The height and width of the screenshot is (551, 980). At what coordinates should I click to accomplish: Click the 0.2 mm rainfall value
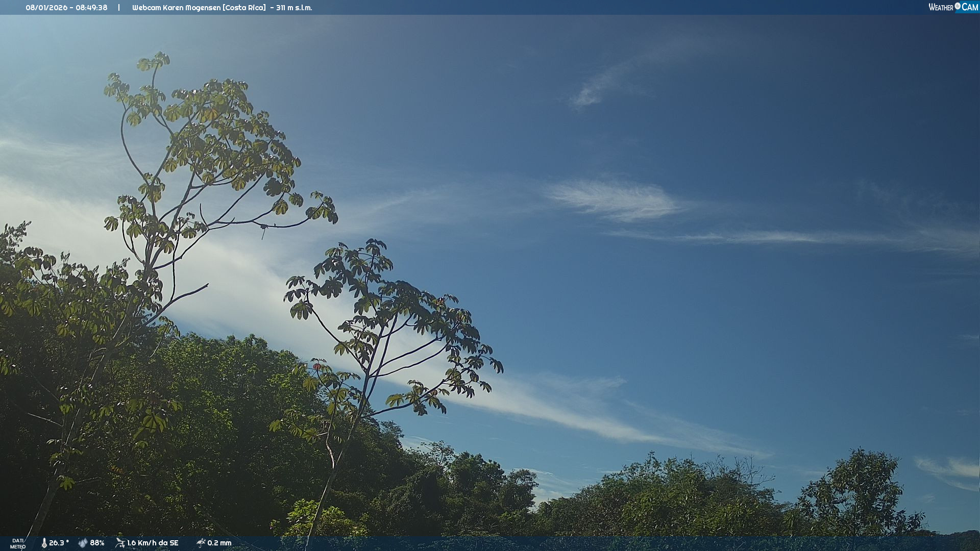219,543
